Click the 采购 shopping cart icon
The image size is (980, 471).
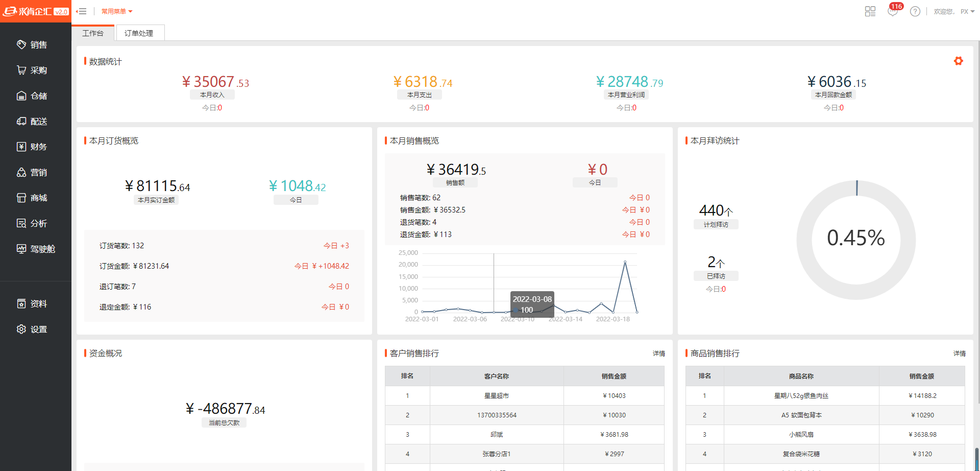click(21, 70)
